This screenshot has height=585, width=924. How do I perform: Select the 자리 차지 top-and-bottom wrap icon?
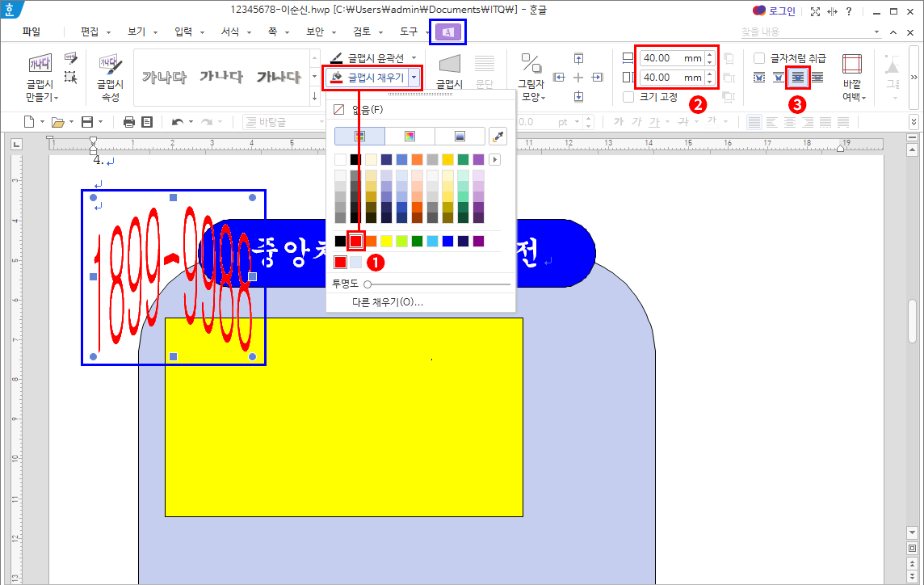(x=779, y=78)
